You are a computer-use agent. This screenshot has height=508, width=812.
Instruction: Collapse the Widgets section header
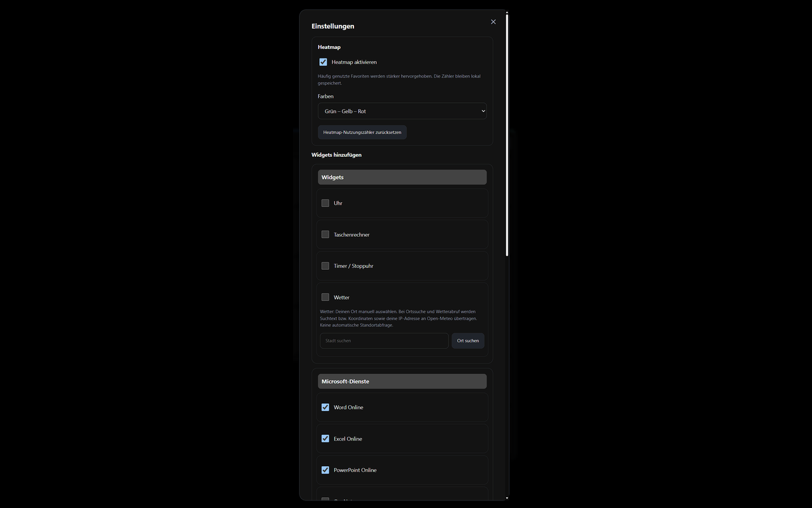(402, 177)
